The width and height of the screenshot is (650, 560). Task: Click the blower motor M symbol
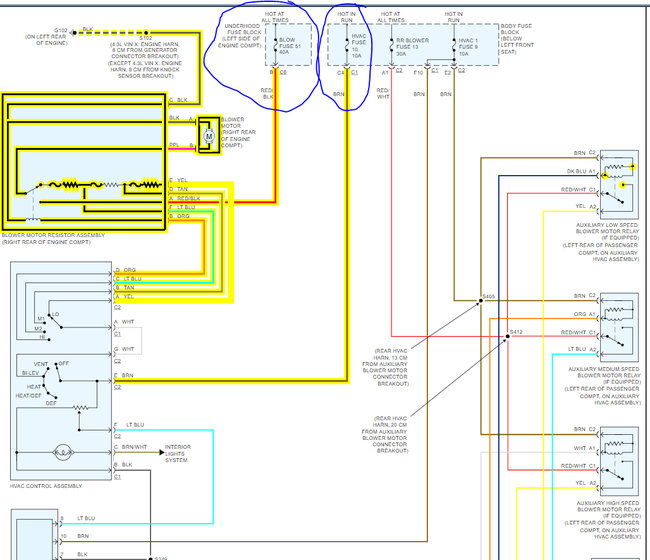209,136
